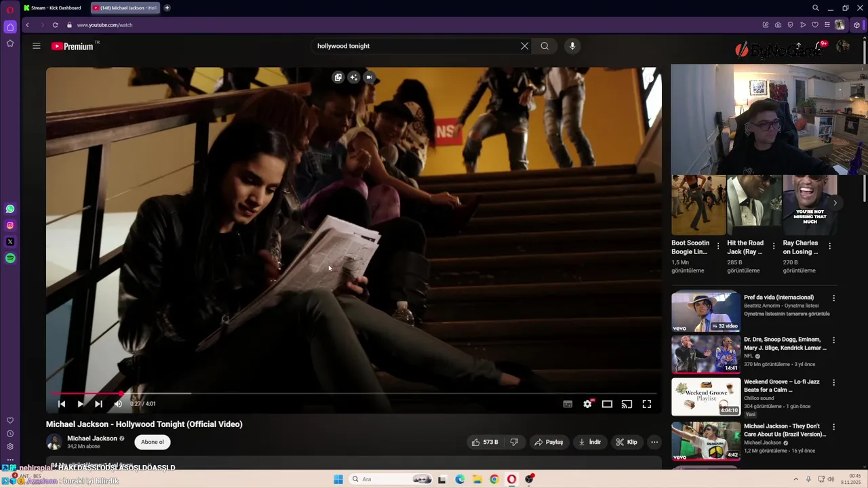Image resolution: width=868 pixels, height=488 pixels.
Task: Open Michael Jackson channel avatar
Action: [x=54, y=442]
